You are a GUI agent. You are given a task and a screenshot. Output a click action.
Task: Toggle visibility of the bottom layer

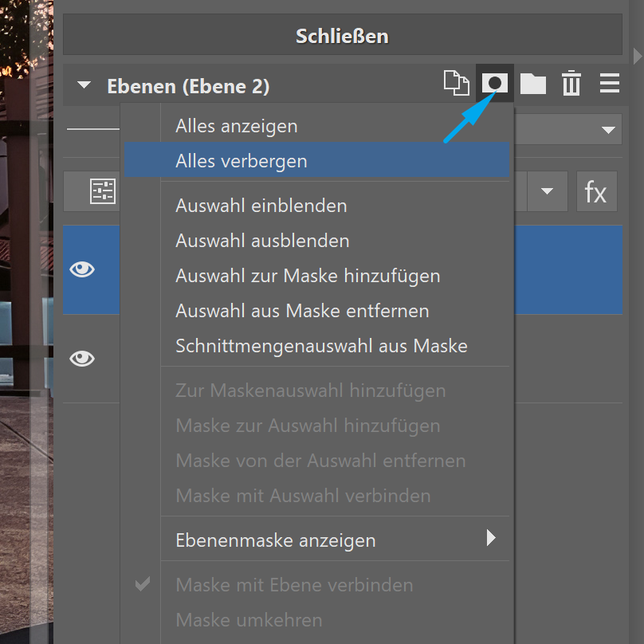click(x=82, y=359)
